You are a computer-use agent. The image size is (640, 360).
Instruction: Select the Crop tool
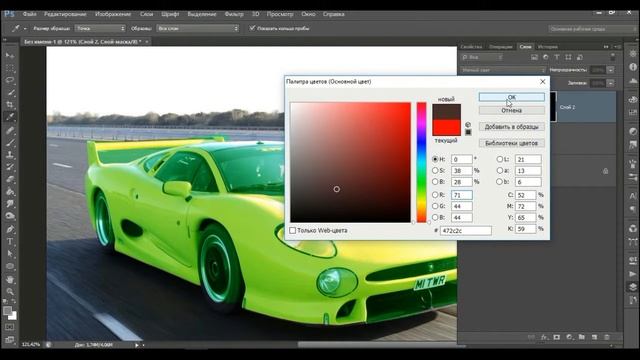click(10, 104)
